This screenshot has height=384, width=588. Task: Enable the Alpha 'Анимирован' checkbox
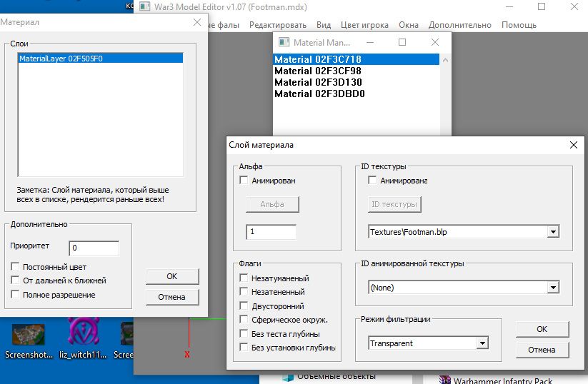coord(244,180)
